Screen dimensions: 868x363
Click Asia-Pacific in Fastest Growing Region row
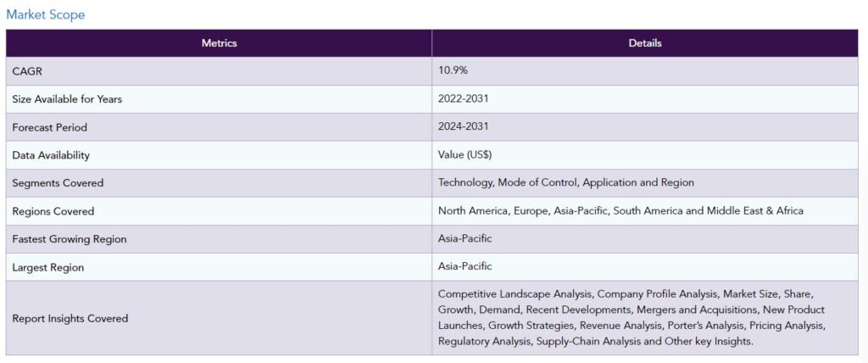[x=465, y=238]
